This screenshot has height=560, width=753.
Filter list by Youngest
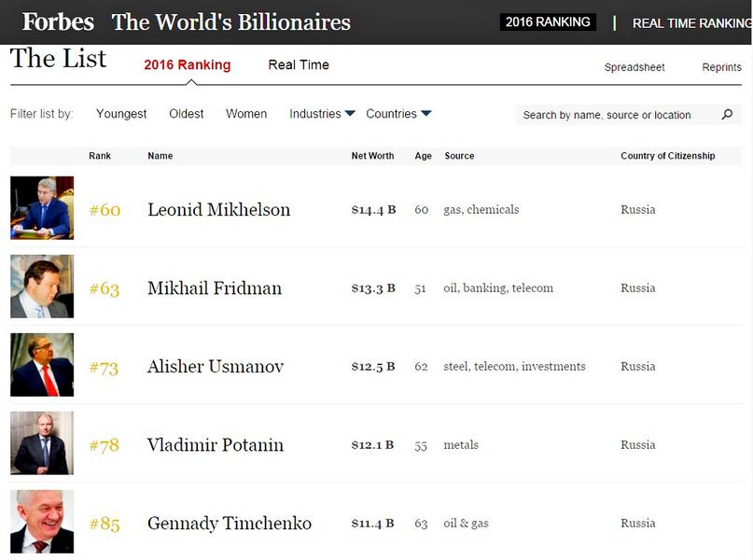click(121, 114)
